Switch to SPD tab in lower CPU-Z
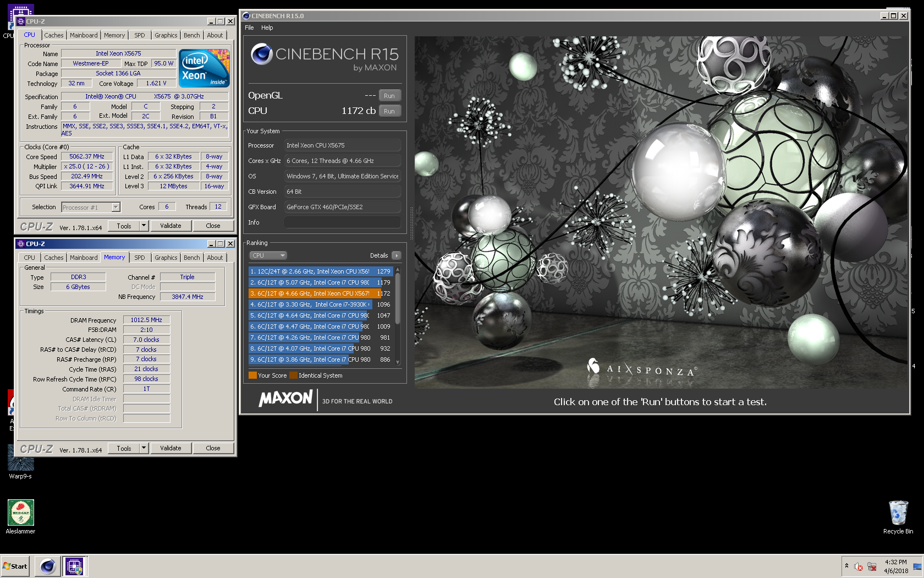 (140, 258)
